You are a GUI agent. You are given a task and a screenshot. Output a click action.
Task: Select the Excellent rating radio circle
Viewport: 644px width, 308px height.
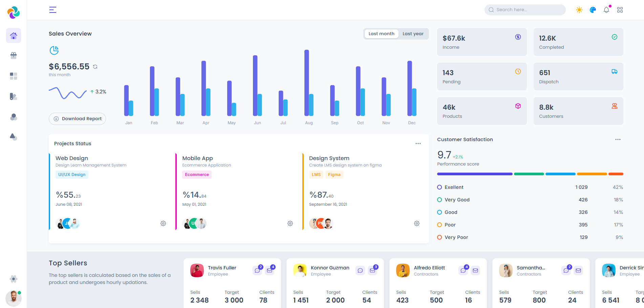click(x=439, y=187)
